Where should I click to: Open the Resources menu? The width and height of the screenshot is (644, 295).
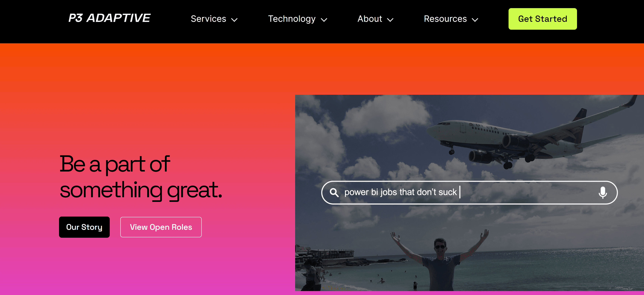tap(445, 19)
